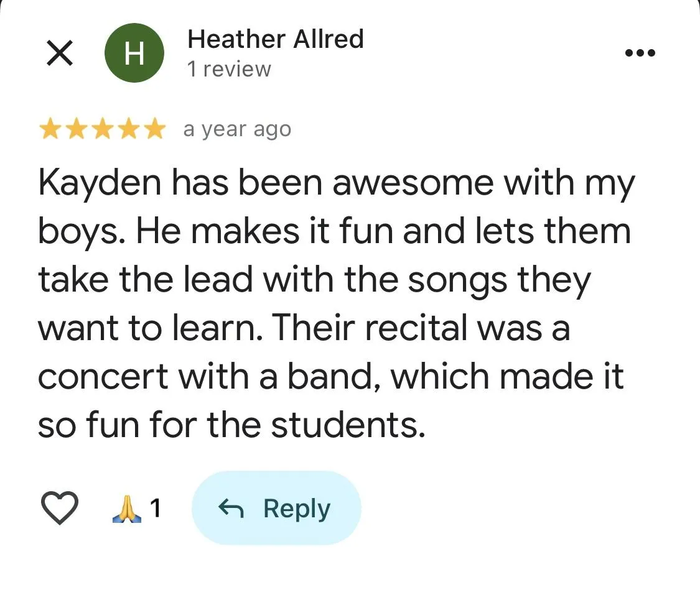The height and width of the screenshot is (600, 700).
Task: Close the review with the X icon
Action: click(x=59, y=53)
